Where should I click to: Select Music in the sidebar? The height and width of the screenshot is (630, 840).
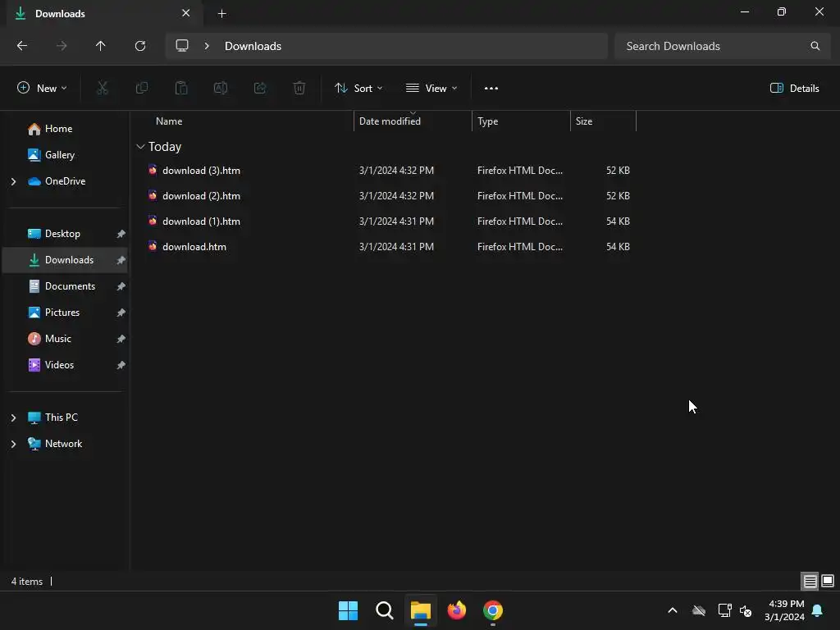(58, 339)
